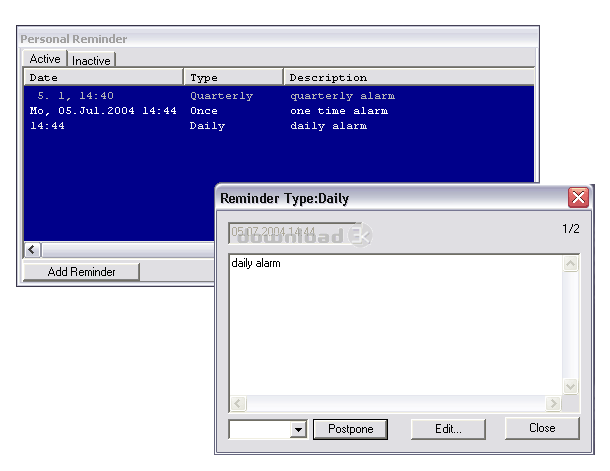Screen dimensions: 610x471
Task: Click right arrow of message horizontal scrollbar
Action: tap(553, 403)
